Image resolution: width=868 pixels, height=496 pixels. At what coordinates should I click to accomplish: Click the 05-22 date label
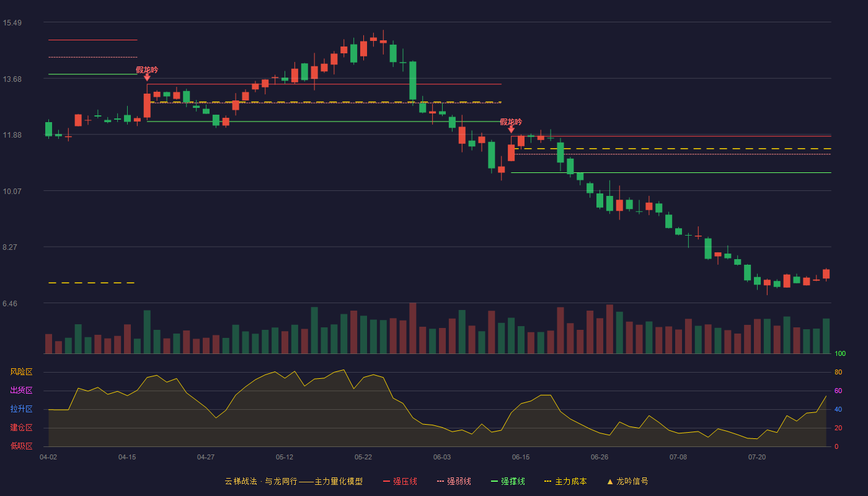pos(363,457)
